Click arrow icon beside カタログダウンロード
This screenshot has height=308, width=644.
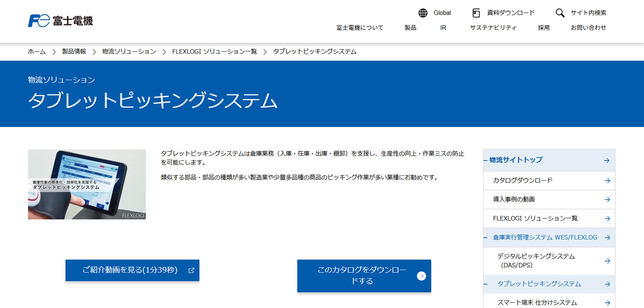click(x=607, y=181)
